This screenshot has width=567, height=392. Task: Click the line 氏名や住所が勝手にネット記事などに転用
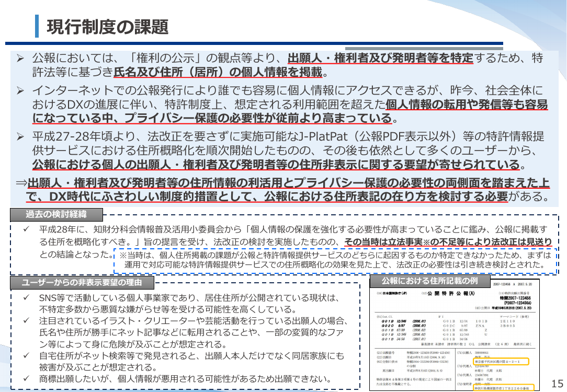point(191,333)
